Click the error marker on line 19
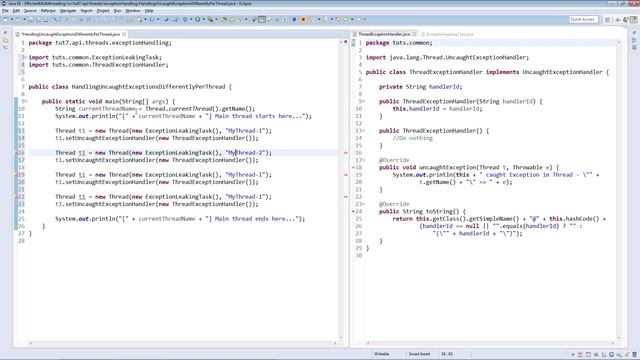640x360 pixels. click(17, 175)
